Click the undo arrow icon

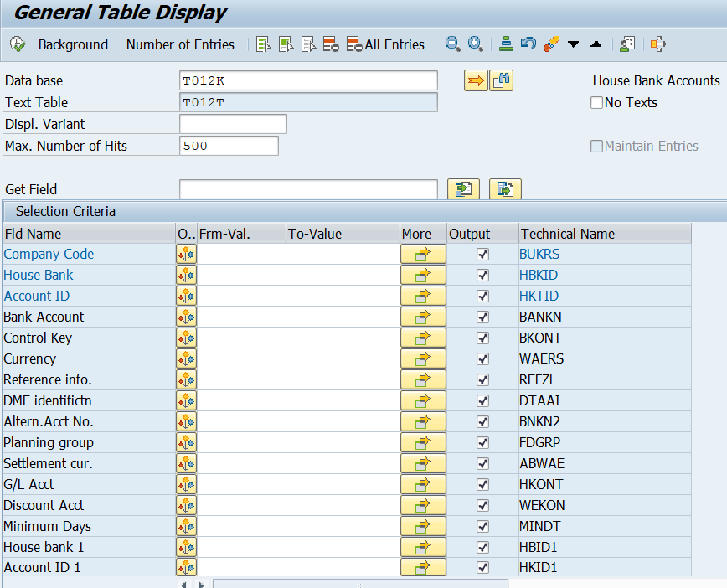528,44
